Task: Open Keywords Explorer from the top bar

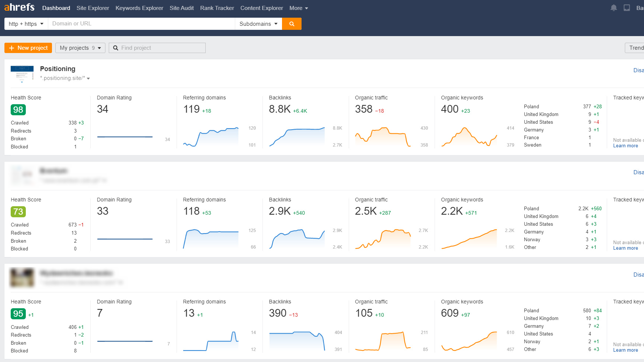Action: click(x=139, y=8)
